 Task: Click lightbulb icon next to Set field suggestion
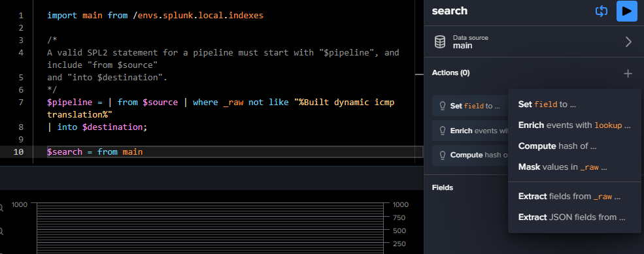443,106
